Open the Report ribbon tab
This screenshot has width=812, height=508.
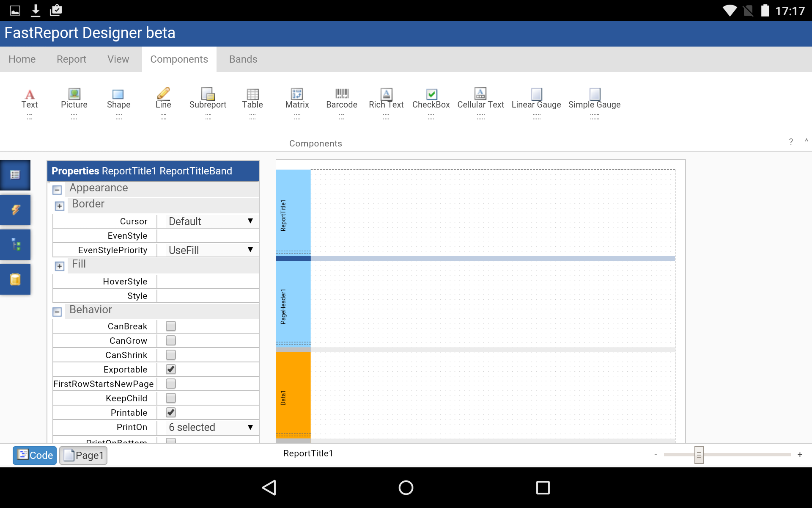[71, 59]
